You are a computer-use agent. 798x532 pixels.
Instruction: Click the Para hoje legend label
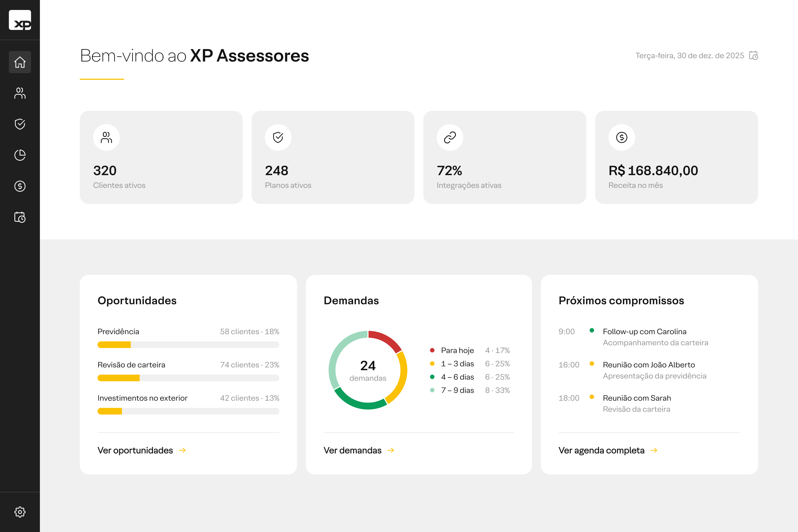(x=457, y=350)
